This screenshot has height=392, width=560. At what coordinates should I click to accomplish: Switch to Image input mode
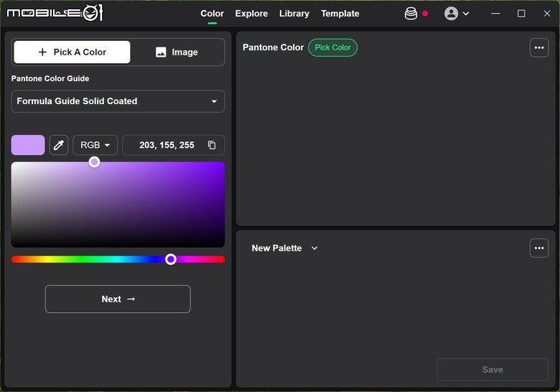pyautogui.click(x=177, y=52)
